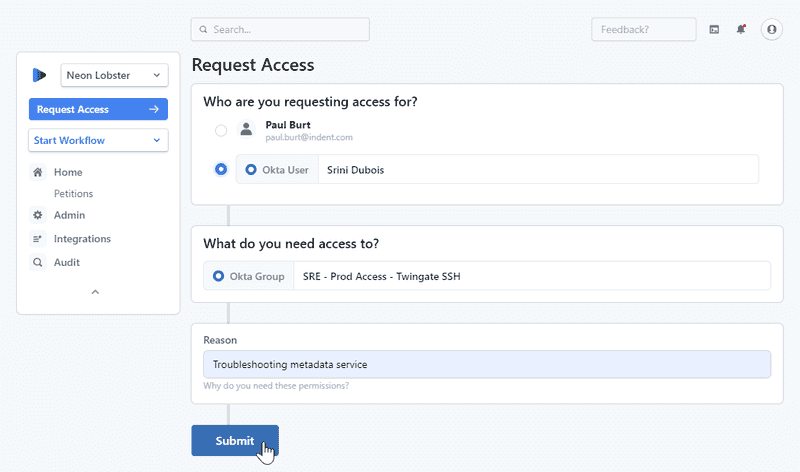Click the Indent logo icon in sidebar
The height and width of the screenshot is (472, 800).
(39, 75)
